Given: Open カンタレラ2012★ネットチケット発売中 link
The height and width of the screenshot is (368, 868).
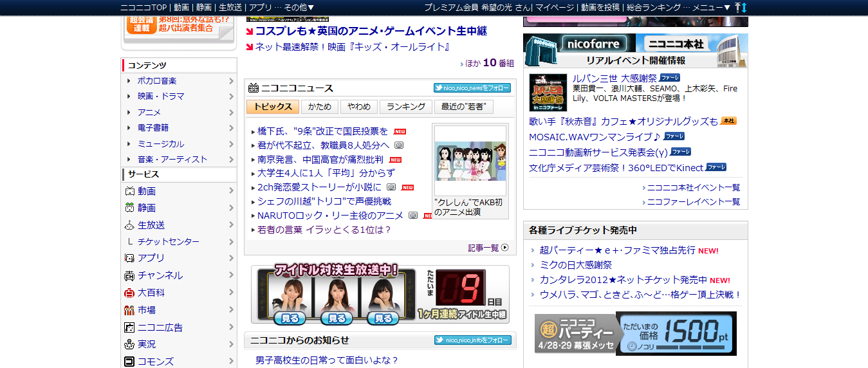Looking at the screenshot, I should tap(623, 280).
